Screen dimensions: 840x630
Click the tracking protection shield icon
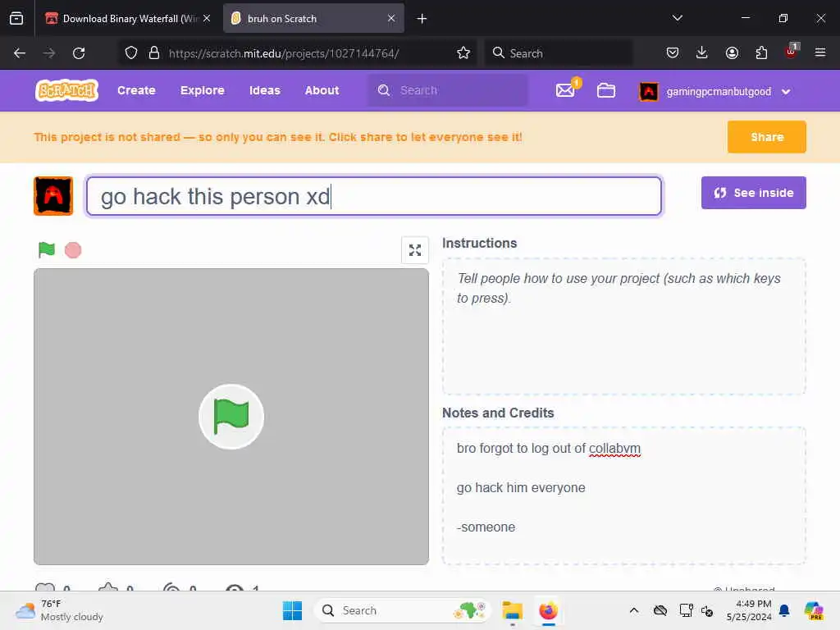click(x=131, y=53)
